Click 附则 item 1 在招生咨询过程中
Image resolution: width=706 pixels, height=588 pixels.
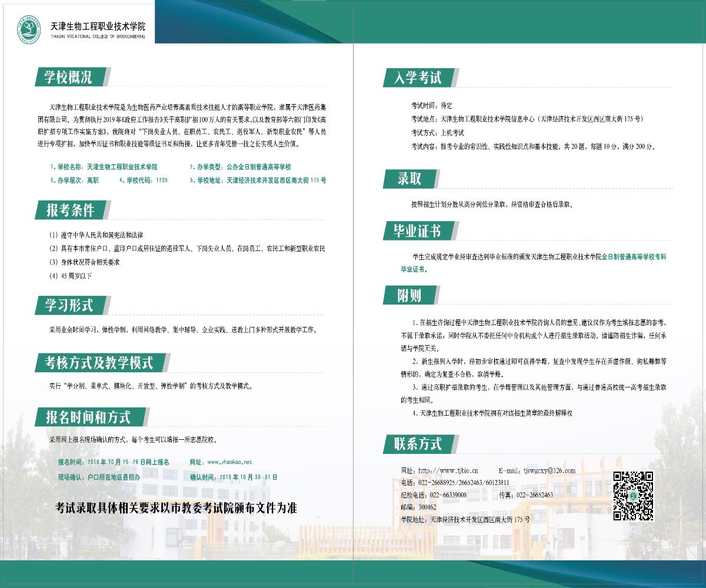tap(533, 336)
